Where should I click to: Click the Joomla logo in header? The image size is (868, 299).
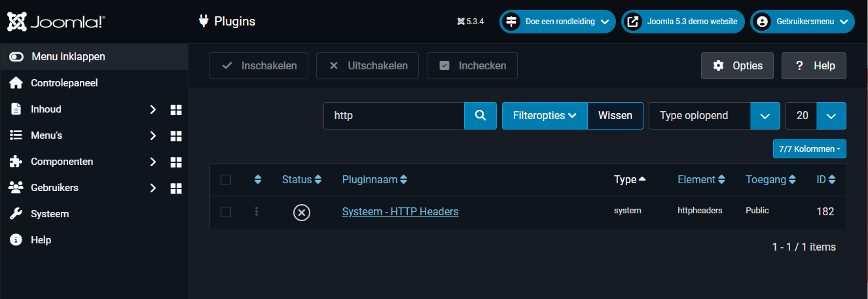coord(56,22)
